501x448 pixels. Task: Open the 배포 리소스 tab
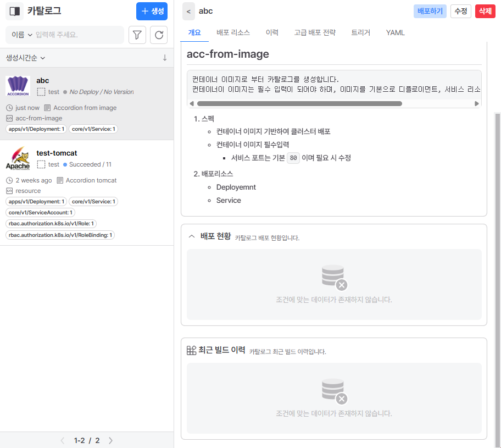coord(233,32)
